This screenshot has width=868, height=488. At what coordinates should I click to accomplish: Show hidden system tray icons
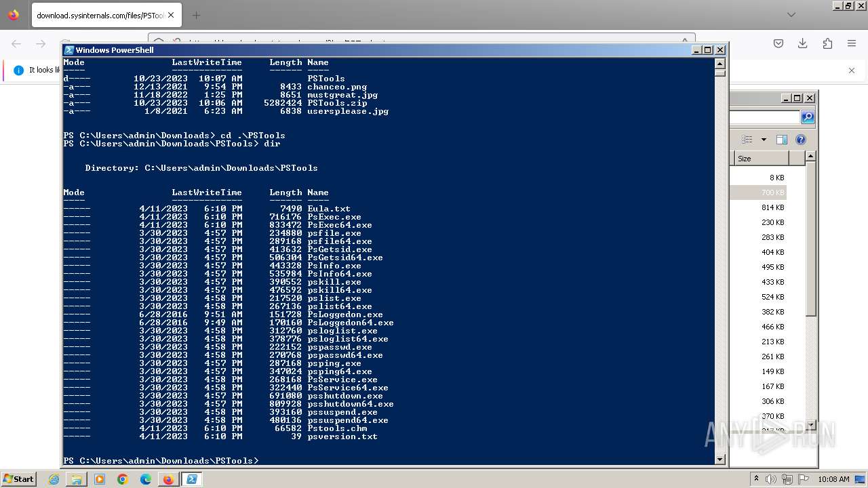pyautogui.click(x=756, y=479)
